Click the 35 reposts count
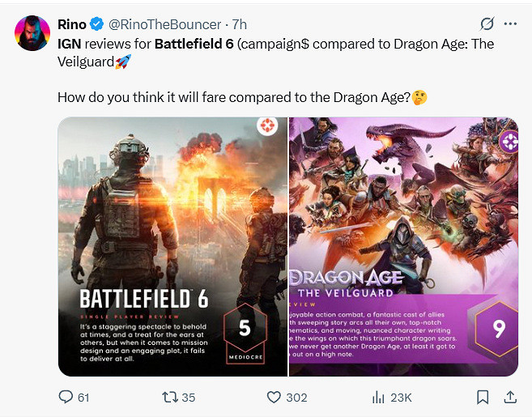The width and height of the screenshot is (532, 417). [189, 397]
